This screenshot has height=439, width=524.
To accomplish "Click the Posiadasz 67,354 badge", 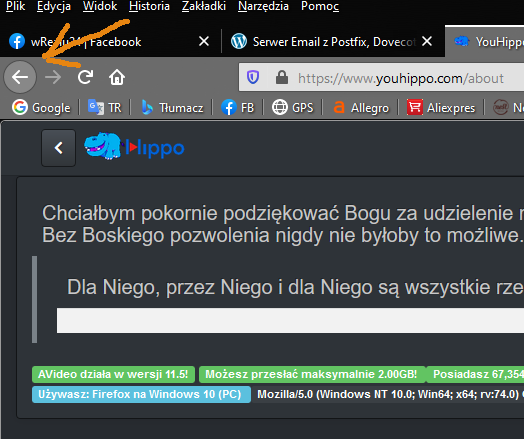I will tap(475, 374).
